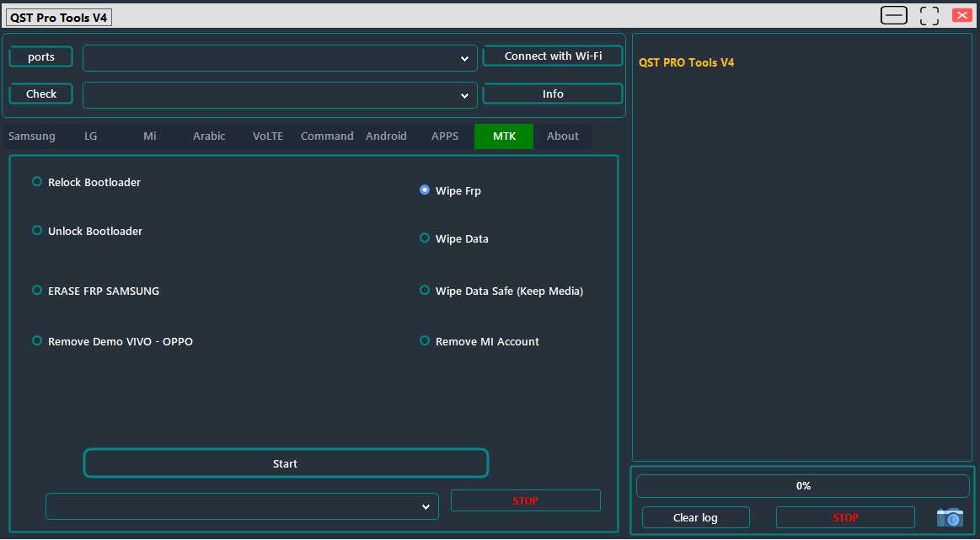Select Remove MI Account option
The height and width of the screenshot is (540, 980).
(x=425, y=340)
